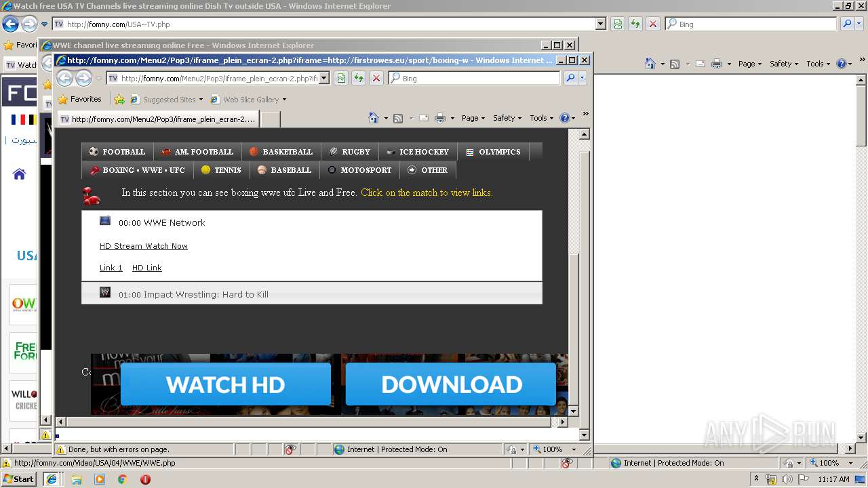Screen dimensions: 868x488
Task: Select OTHER category
Action: 428,170
